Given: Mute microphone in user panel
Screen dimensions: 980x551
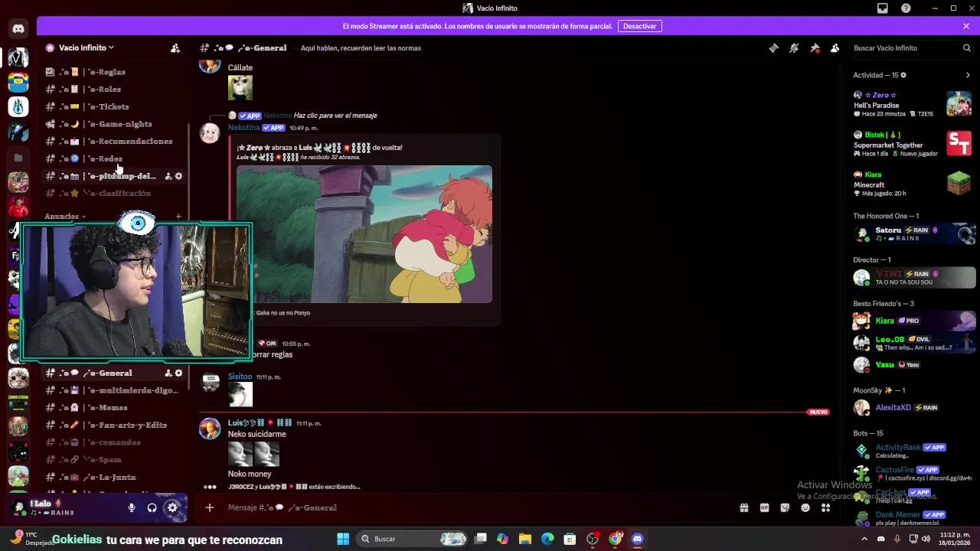Looking at the screenshot, I should click(x=132, y=507).
